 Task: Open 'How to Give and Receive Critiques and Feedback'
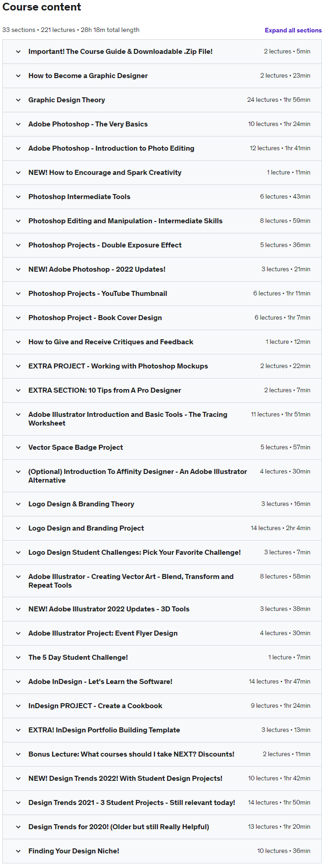click(162, 342)
